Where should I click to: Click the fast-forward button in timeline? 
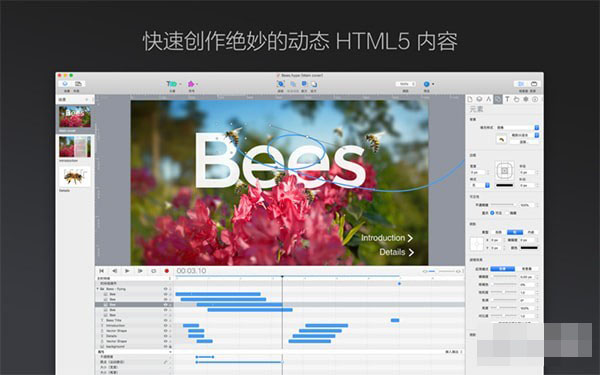tap(140, 271)
